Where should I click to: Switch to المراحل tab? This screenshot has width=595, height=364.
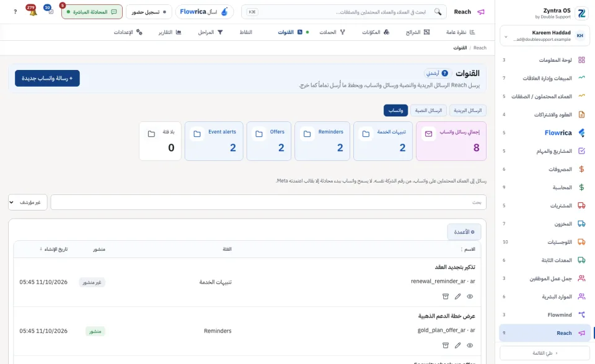(210, 32)
